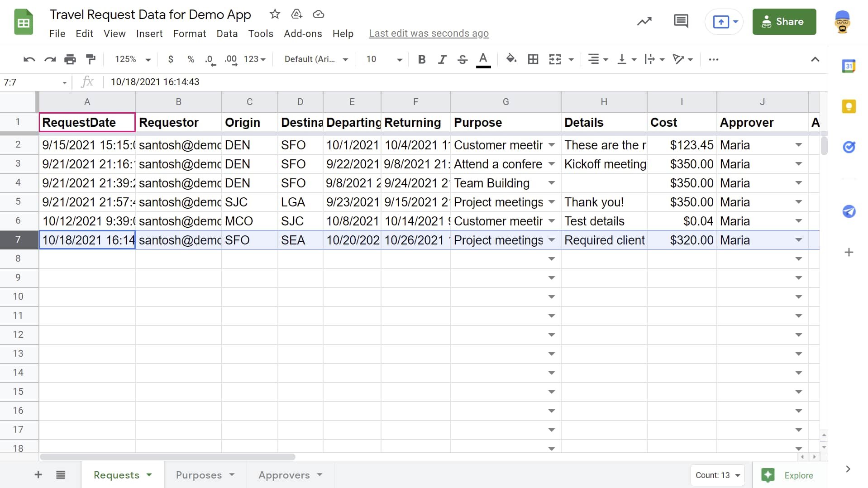
Task: Click the Print icon
Action: (70, 59)
